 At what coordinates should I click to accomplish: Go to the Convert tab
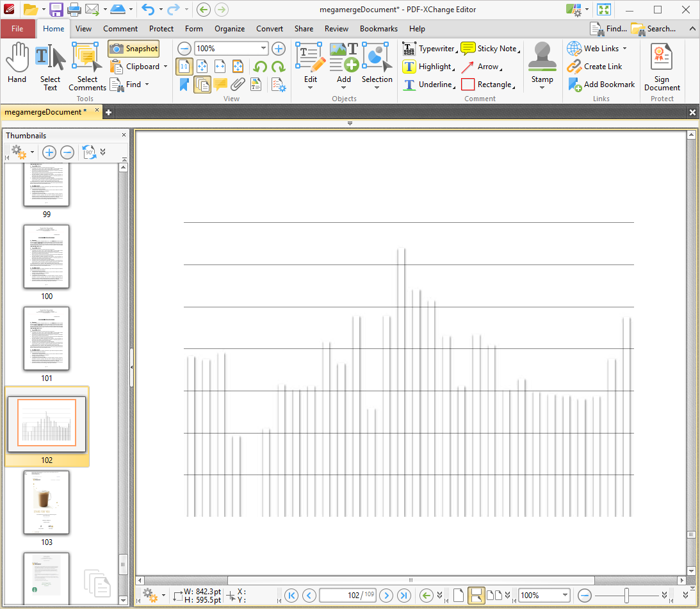tap(269, 29)
